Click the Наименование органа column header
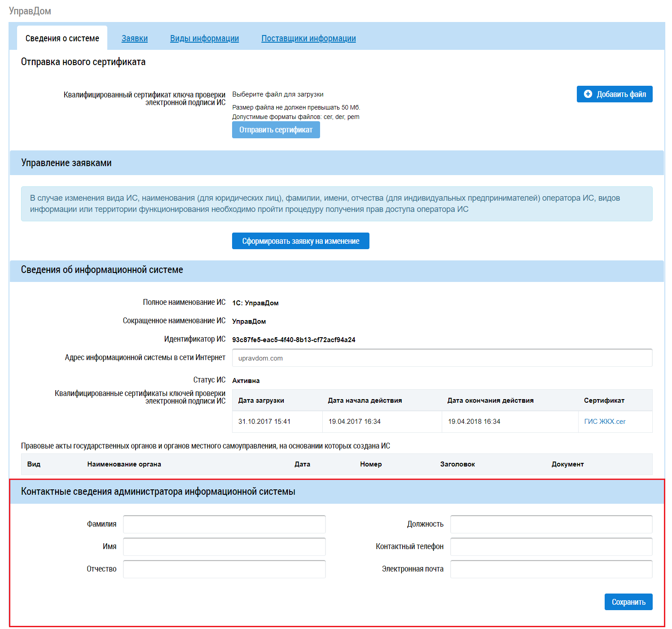The width and height of the screenshot is (672, 629). [x=124, y=464]
